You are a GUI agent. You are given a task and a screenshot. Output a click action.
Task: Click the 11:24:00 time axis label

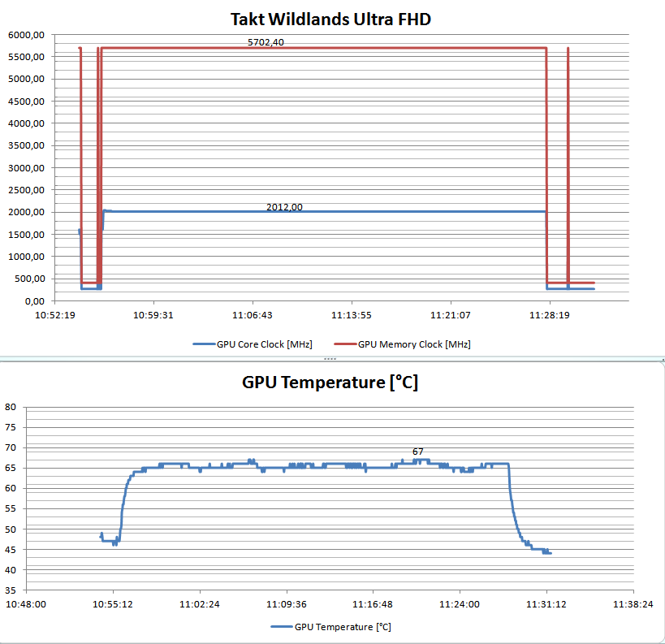coord(460,604)
